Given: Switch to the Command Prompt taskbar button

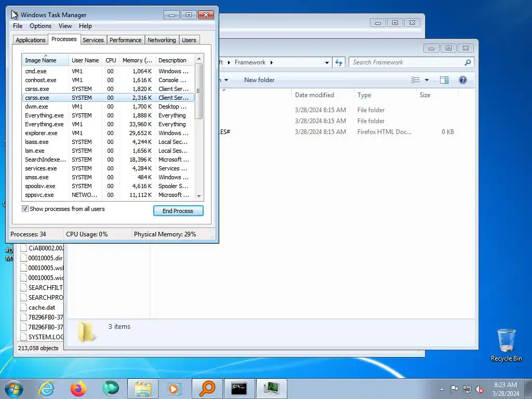Looking at the screenshot, I should point(239,389).
